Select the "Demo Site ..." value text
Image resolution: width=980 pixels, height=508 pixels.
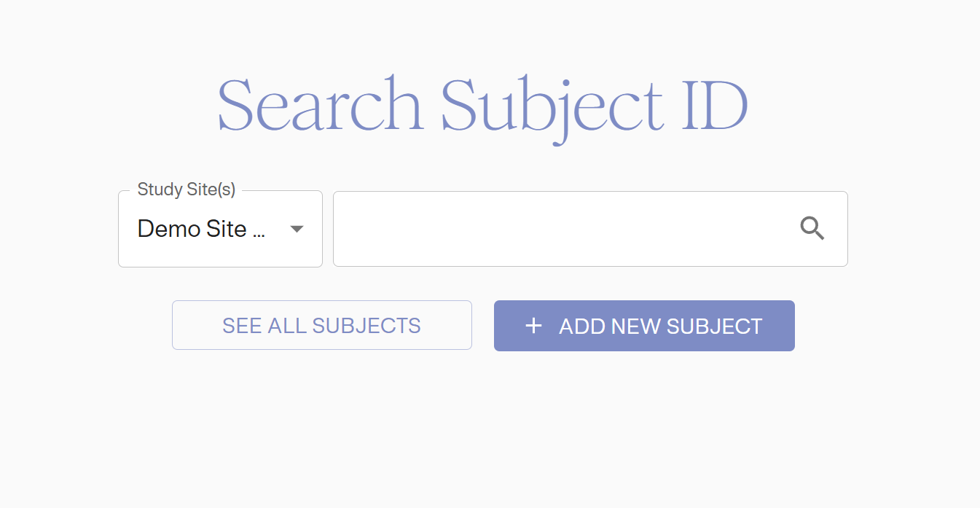[x=201, y=229]
